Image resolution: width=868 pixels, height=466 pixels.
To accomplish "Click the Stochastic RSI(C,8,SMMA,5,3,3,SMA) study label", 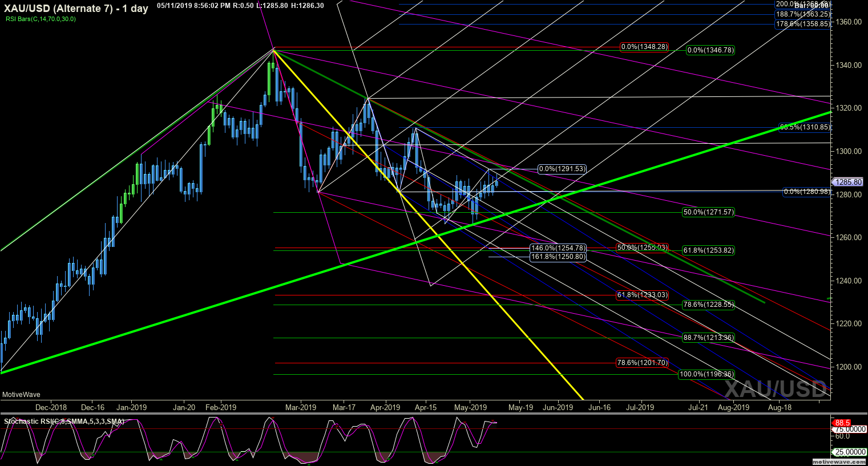I will point(64,422).
